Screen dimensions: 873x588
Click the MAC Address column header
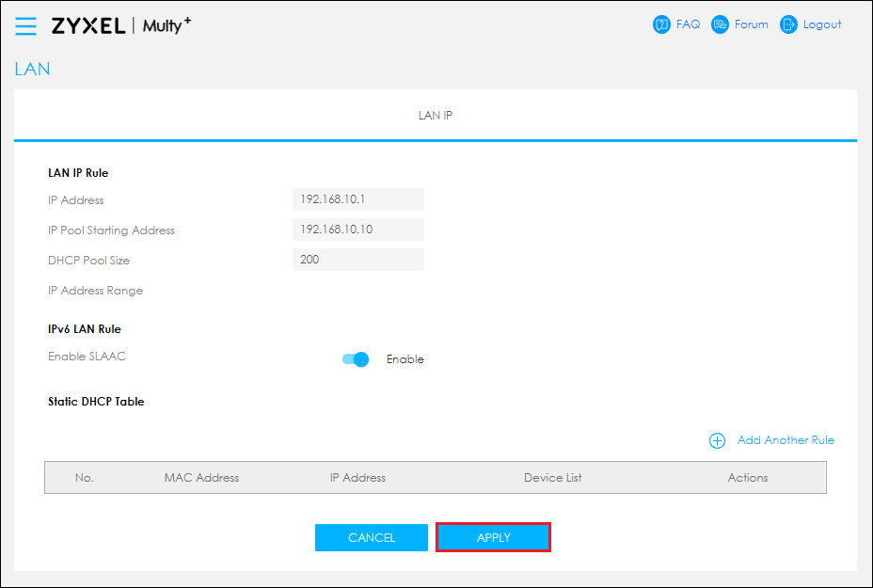tap(201, 478)
